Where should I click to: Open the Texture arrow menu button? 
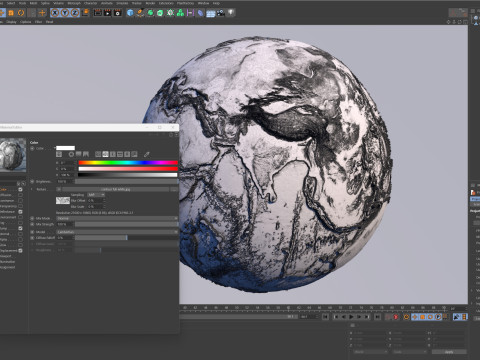(x=59, y=189)
